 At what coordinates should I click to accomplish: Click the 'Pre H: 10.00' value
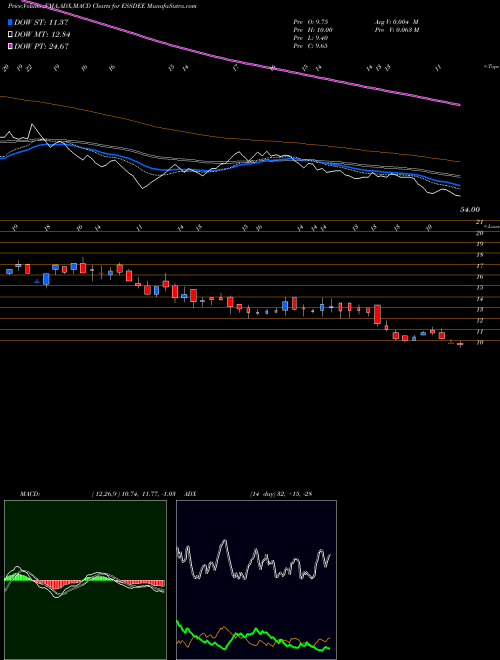[314, 30]
